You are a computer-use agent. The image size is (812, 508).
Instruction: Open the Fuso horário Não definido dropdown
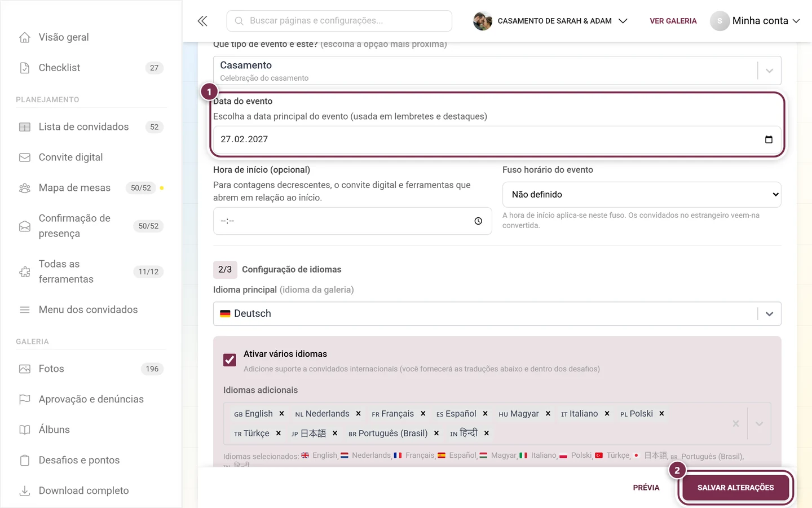click(642, 195)
